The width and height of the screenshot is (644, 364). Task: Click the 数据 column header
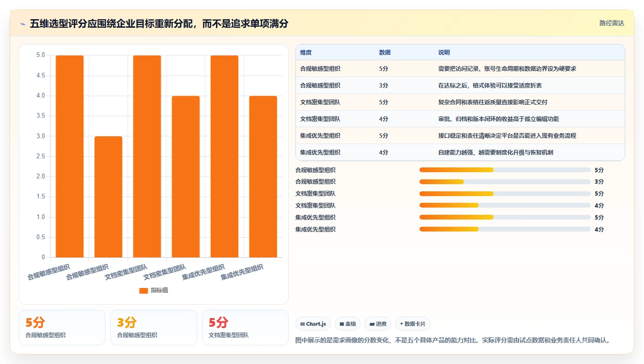385,53
